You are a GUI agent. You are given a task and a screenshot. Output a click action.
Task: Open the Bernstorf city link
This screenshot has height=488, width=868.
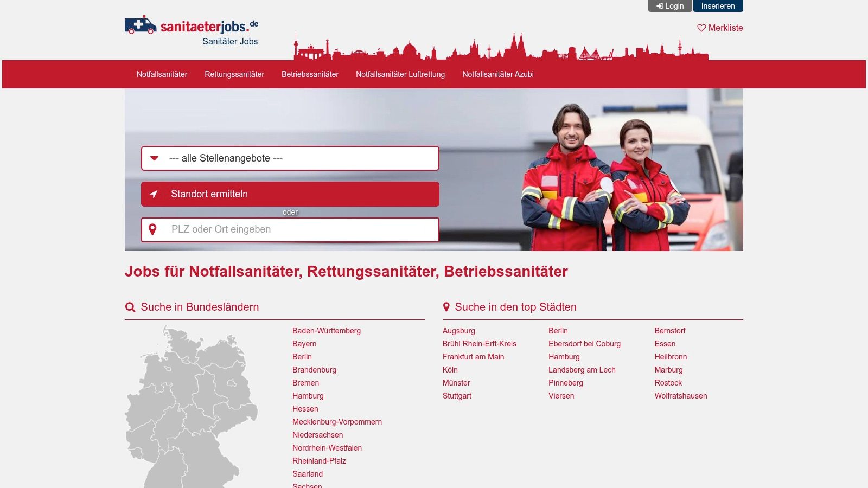click(670, 331)
